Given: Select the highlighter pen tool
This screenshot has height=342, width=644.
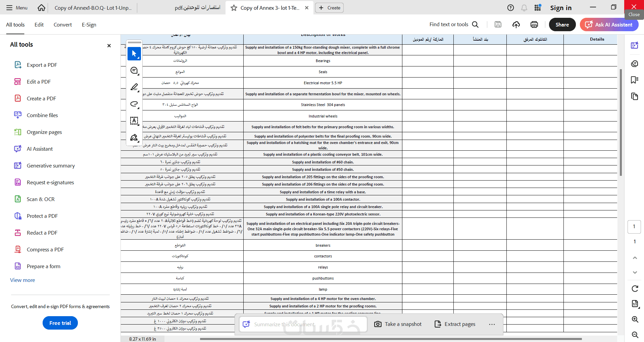Looking at the screenshot, I should [134, 87].
